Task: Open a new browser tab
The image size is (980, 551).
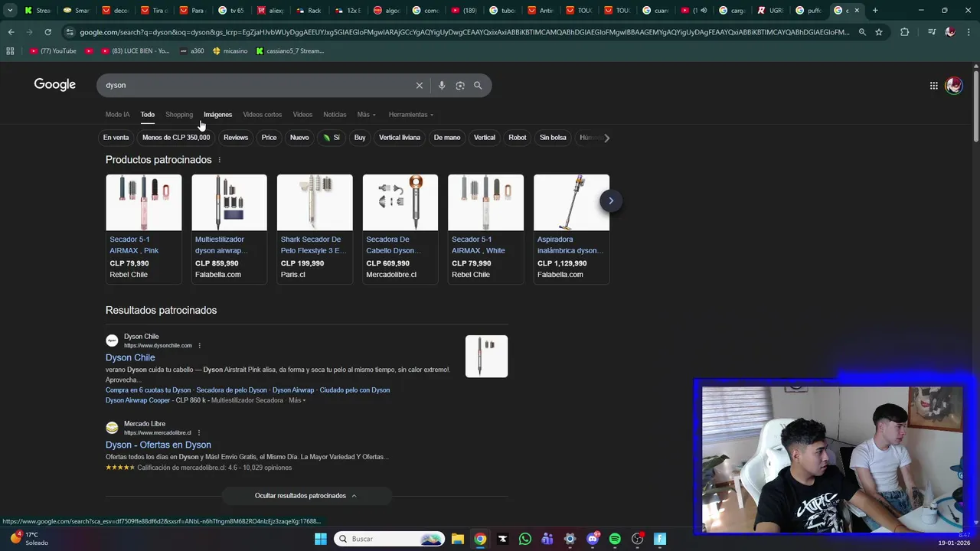Action: point(875,11)
